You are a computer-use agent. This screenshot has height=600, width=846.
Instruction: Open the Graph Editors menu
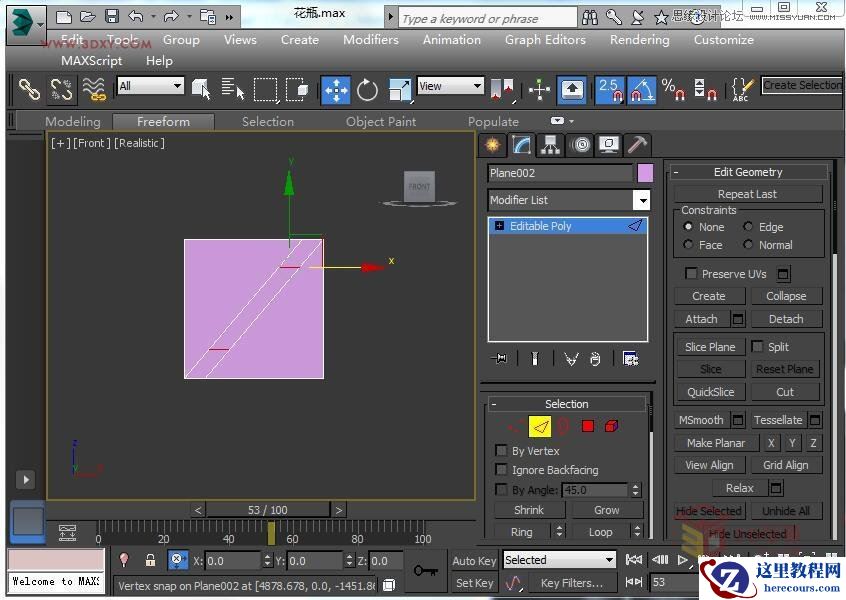545,40
